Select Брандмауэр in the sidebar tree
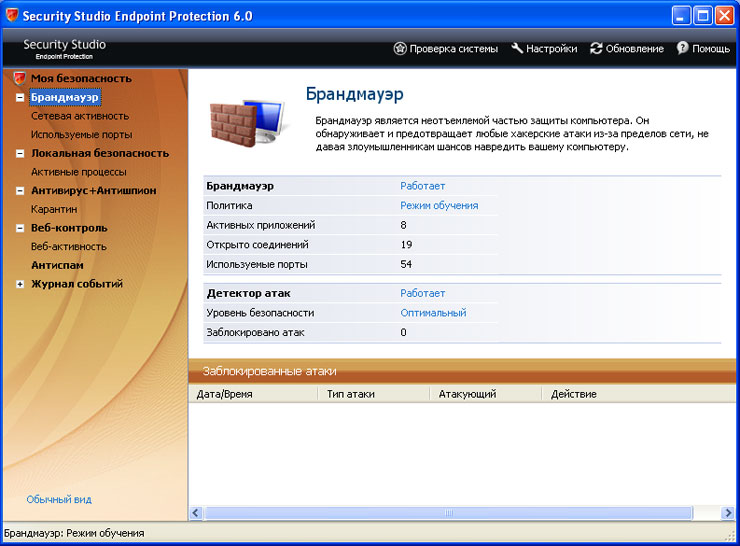 pos(65,97)
